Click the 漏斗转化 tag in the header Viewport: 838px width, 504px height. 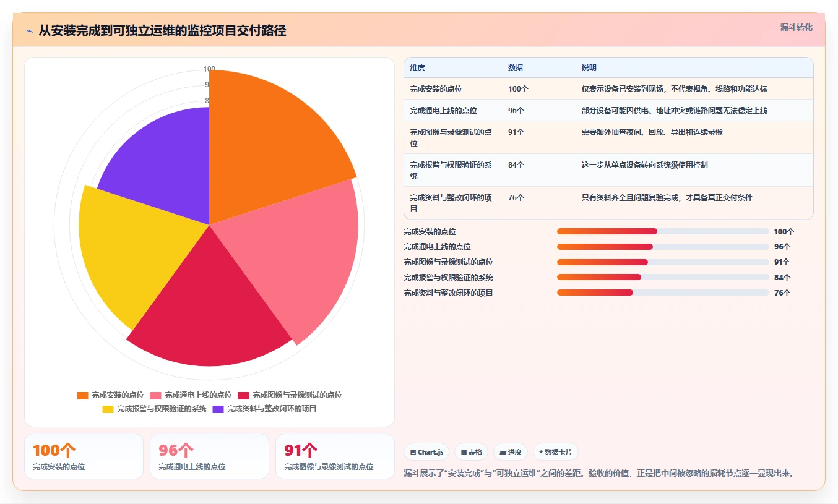[x=796, y=28]
